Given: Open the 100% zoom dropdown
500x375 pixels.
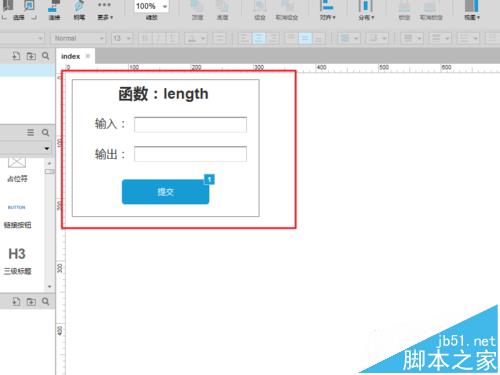Looking at the screenshot, I should click(x=151, y=6).
